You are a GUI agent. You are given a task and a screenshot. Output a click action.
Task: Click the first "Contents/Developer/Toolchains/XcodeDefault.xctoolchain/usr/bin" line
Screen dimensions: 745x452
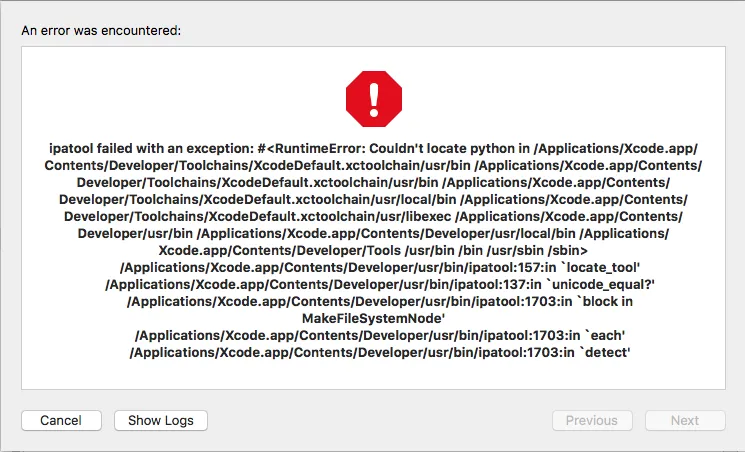(372, 165)
